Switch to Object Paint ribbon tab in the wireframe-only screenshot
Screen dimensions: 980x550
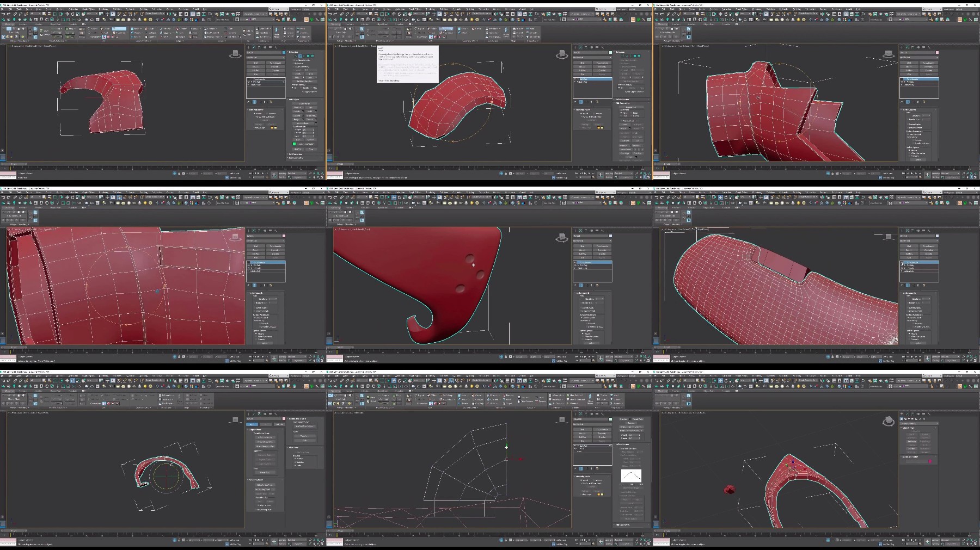point(382,391)
